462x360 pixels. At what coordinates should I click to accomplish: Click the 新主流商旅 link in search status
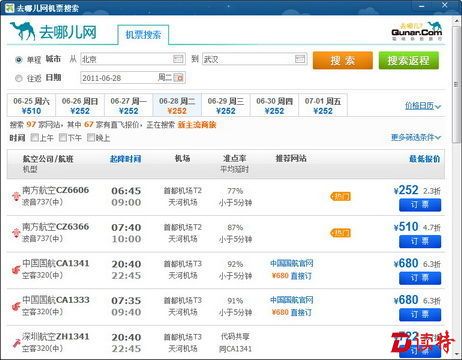197,125
